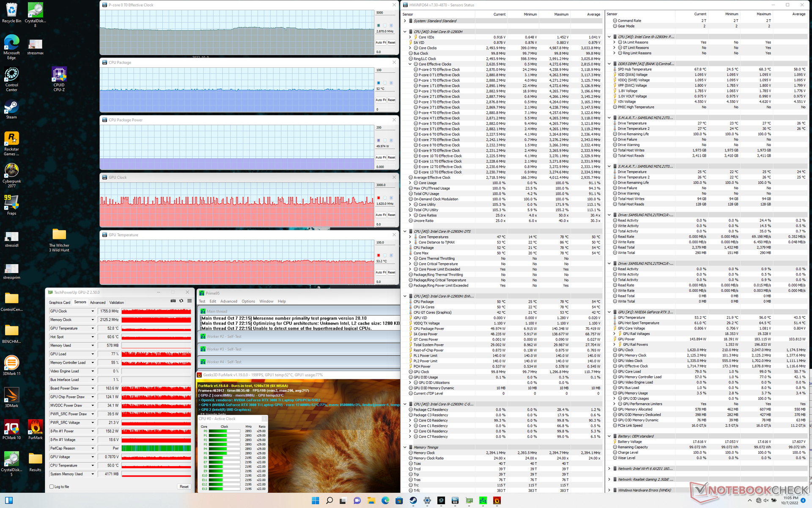Expand the Core Temperatures row
The image size is (812, 508).
(410, 237)
